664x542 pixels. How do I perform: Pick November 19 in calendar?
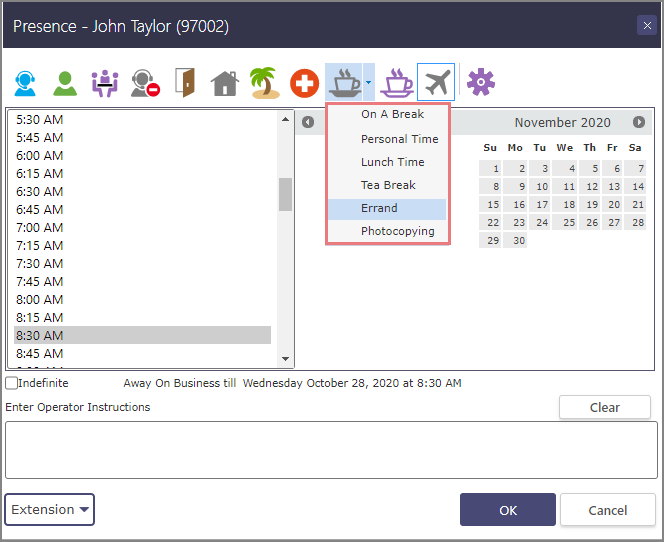(x=590, y=205)
